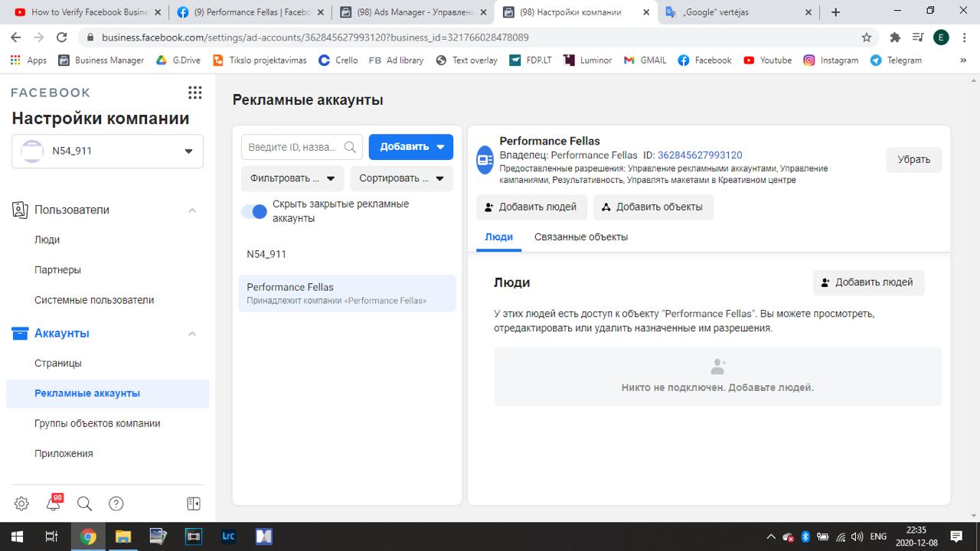The image size is (980, 551).
Task: Open Crello bookmark
Action: (x=338, y=60)
